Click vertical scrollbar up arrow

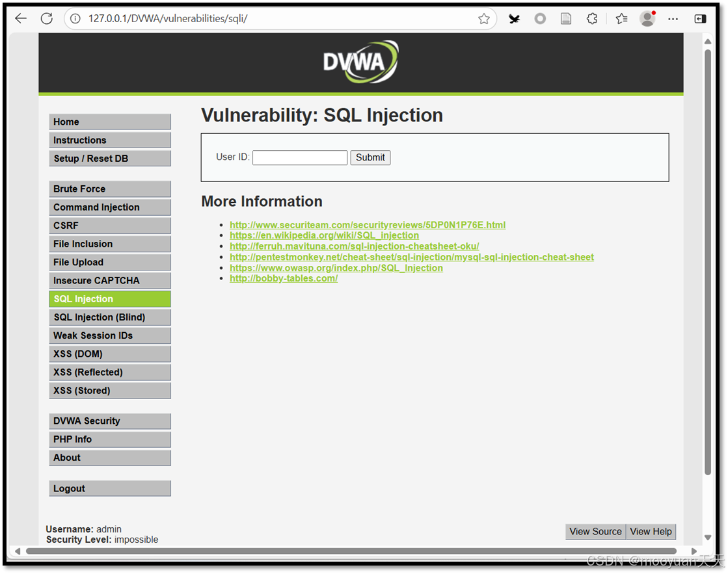[x=708, y=42]
